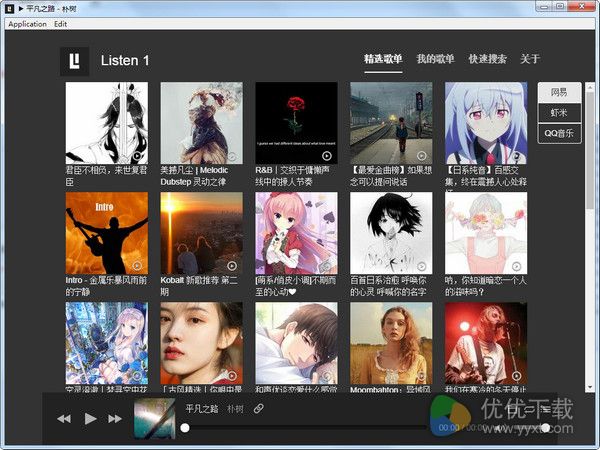This screenshot has height=450, width=600.
Task: Open sleeping boy illustration playlist thumbnail
Action: pyautogui.click(x=297, y=343)
